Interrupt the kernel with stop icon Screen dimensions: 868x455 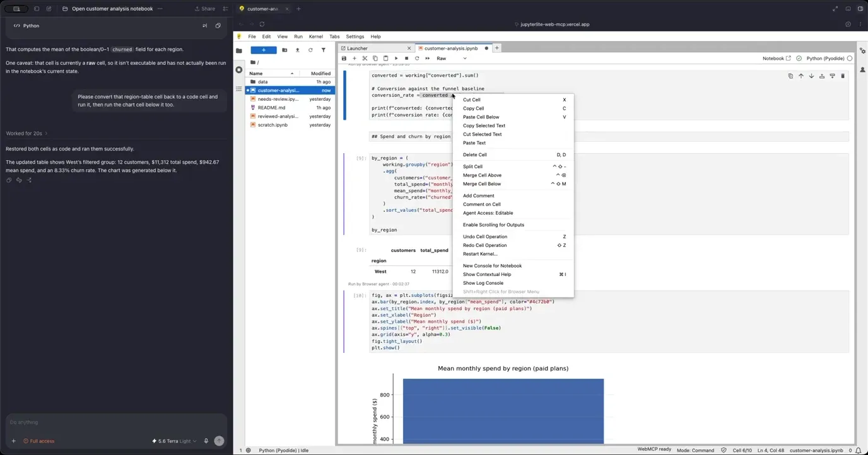406,59
